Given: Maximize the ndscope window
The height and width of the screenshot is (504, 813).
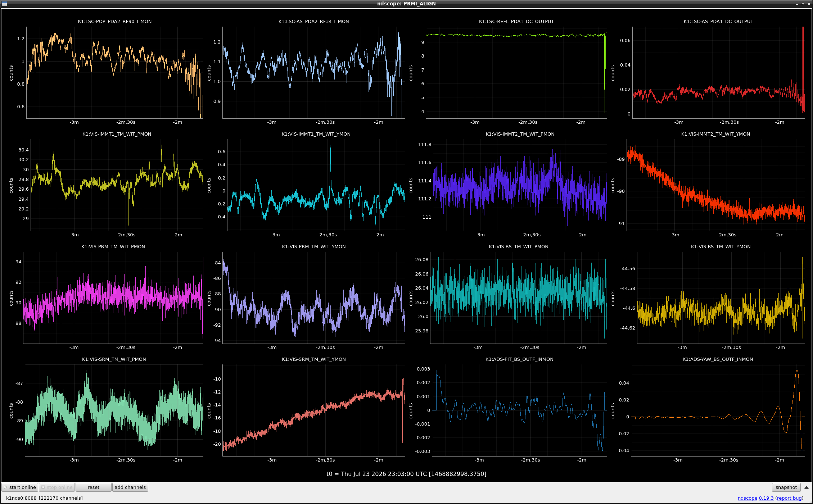Looking at the screenshot, I should click(x=803, y=4).
